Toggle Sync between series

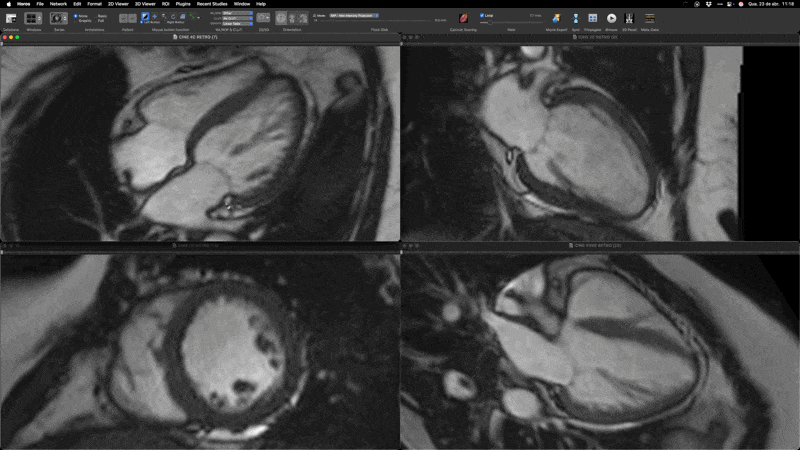point(576,18)
